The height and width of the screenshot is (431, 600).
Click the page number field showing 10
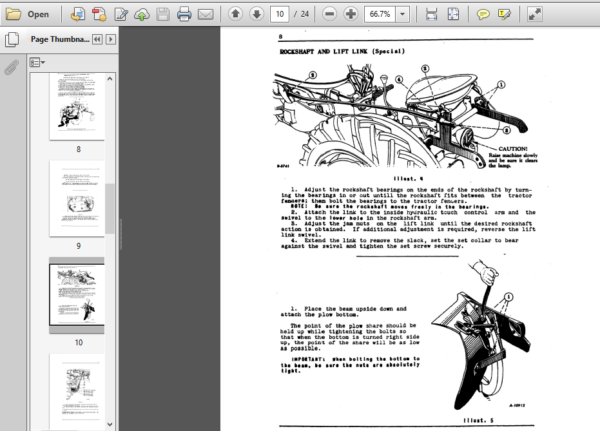pos(280,15)
